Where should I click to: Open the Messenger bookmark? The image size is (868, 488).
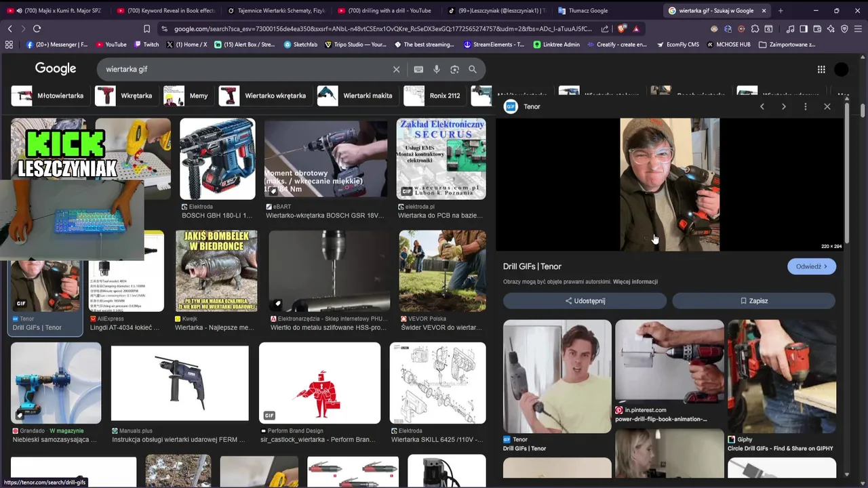[57, 45]
